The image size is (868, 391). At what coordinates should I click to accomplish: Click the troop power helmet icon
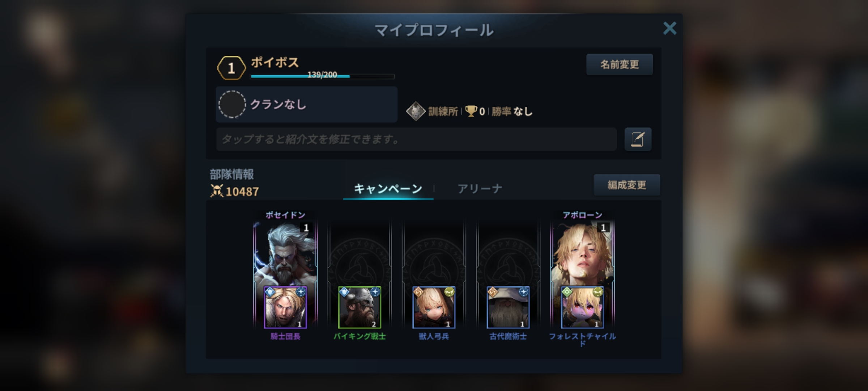(217, 191)
